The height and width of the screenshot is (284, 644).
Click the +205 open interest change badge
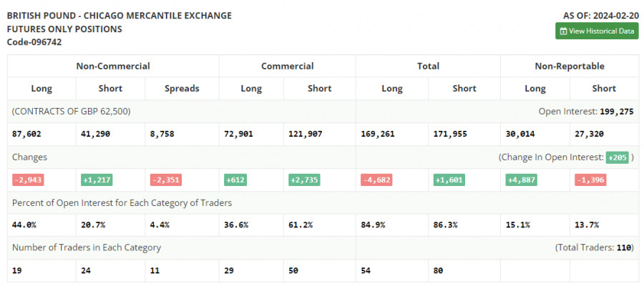pyautogui.click(x=618, y=157)
